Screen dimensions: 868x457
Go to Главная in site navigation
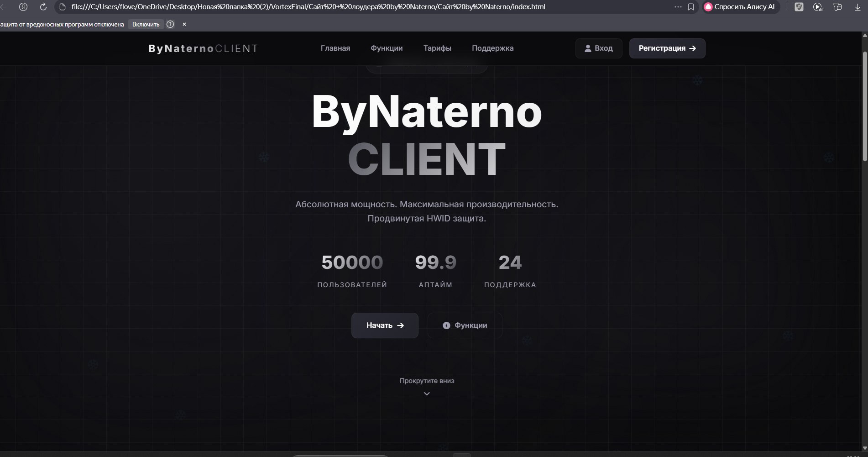pos(335,48)
